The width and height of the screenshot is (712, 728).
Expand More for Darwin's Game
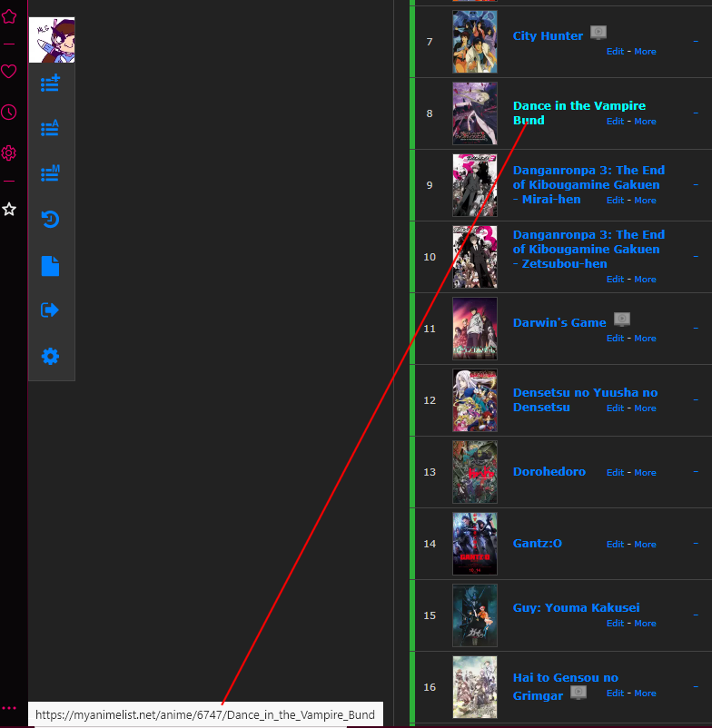click(x=645, y=339)
